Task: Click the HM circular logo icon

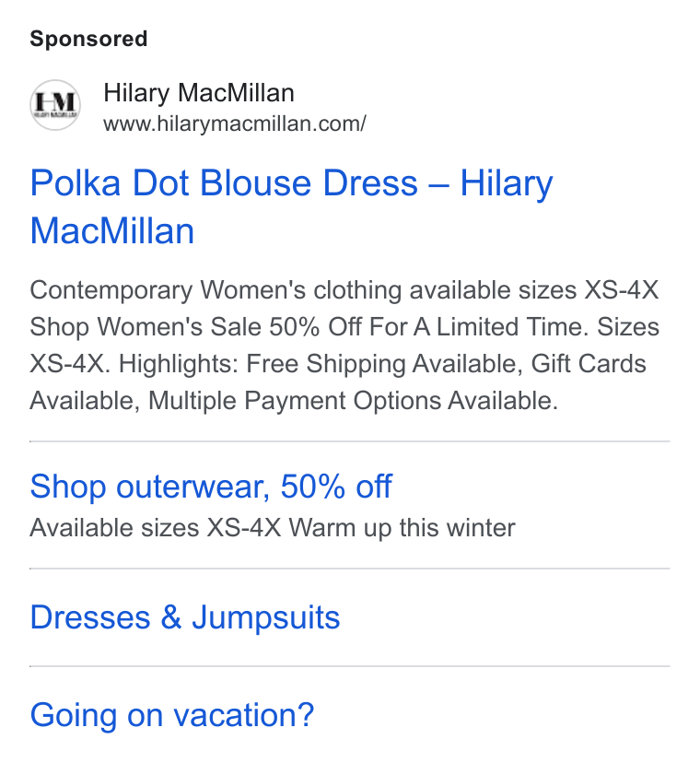Action: point(55,105)
